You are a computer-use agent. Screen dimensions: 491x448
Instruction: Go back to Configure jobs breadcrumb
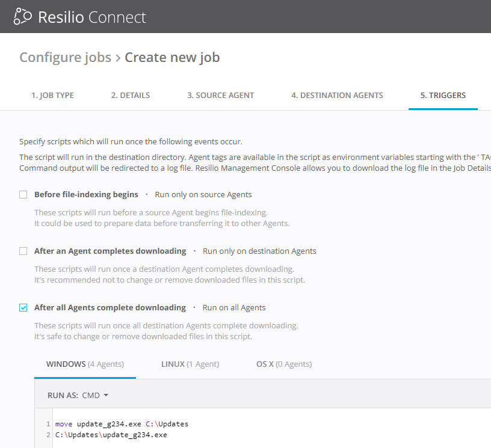pyautogui.click(x=65, y=58)
